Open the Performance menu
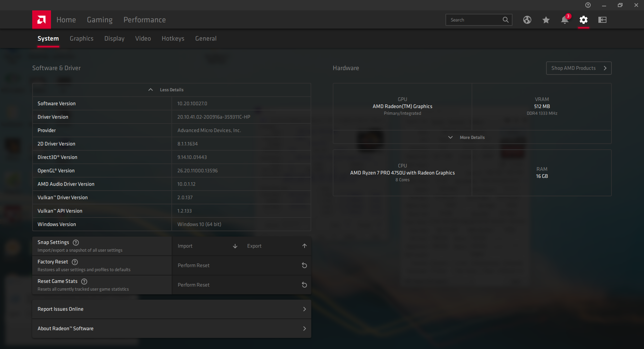The width and height of the screenshot is (644, 349). (x=144, y=20)
